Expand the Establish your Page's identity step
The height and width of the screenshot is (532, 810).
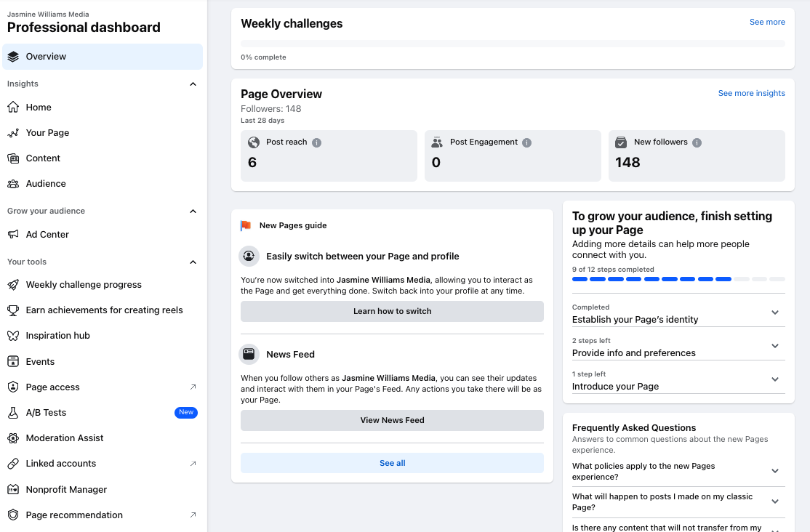coord(774,311)
